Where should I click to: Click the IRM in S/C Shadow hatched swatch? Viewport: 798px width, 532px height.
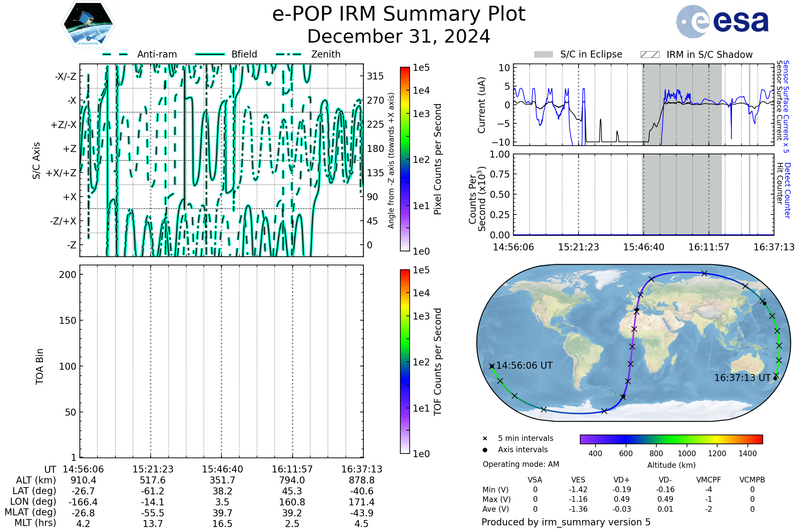650,55
